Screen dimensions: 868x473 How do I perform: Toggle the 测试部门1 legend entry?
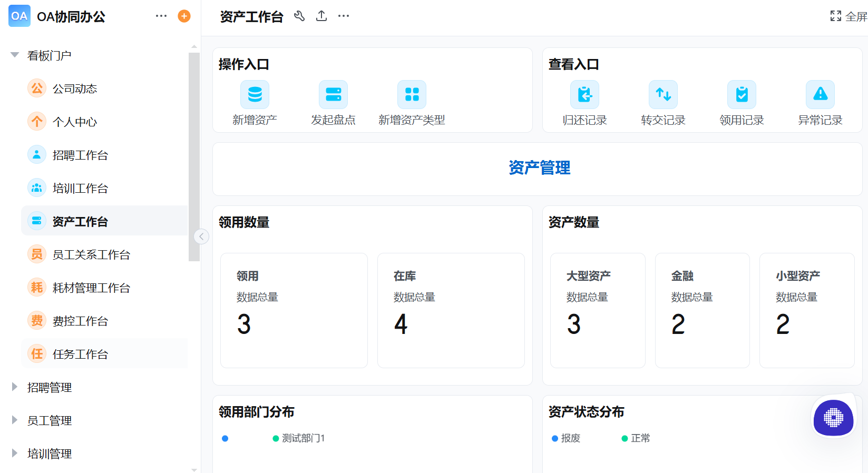(x=298, y=438)
